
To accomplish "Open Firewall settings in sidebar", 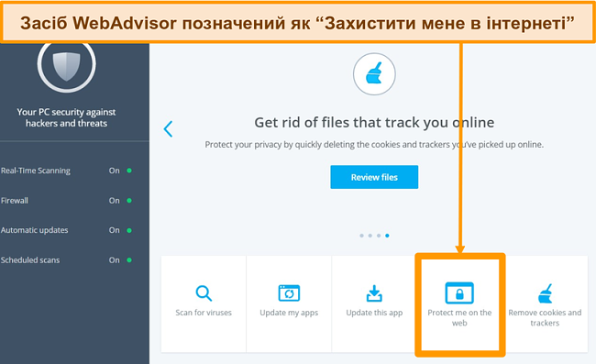I will [15, 201].
